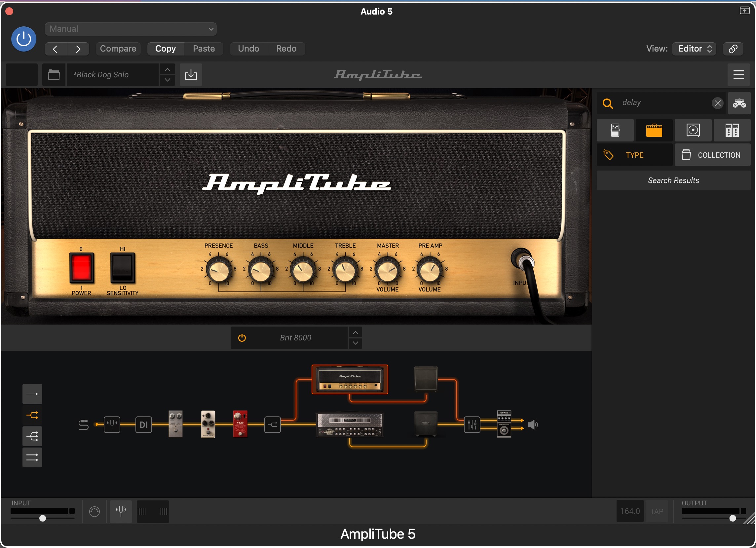Open the MIDI settings icon in bottom bar
The height and width of the screenshot is (548, 756).
click(94, 511)
